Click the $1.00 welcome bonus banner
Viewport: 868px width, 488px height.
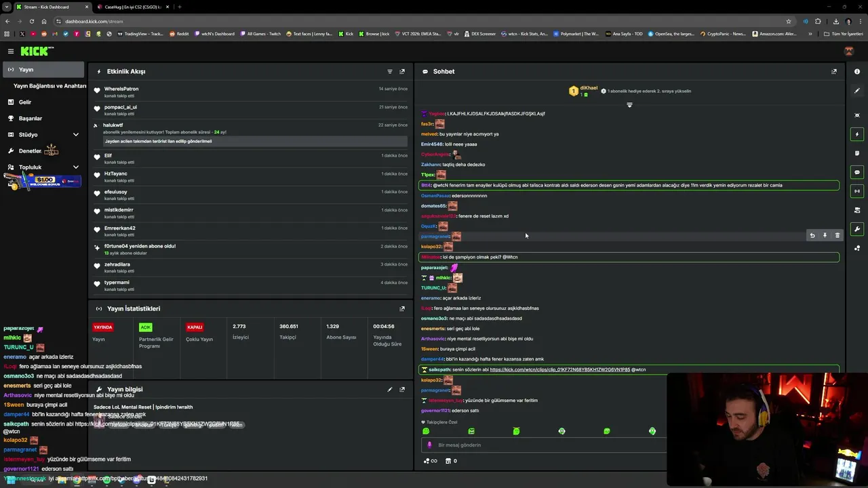43,181
